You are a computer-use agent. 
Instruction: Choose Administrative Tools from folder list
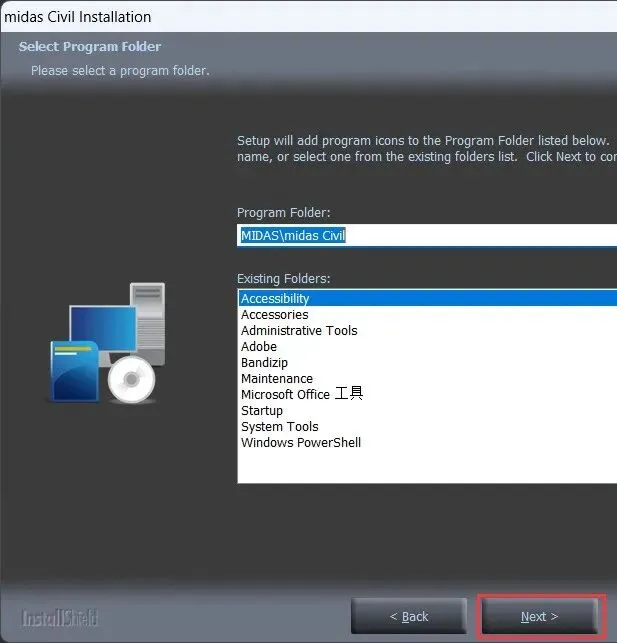428,331
